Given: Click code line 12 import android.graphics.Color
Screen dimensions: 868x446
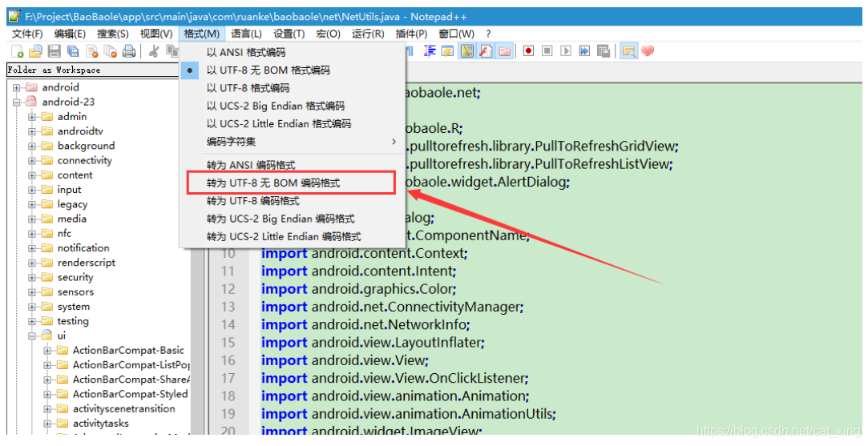Looking at the screenshot, I should pyautogui.click(x=359, y=289).
